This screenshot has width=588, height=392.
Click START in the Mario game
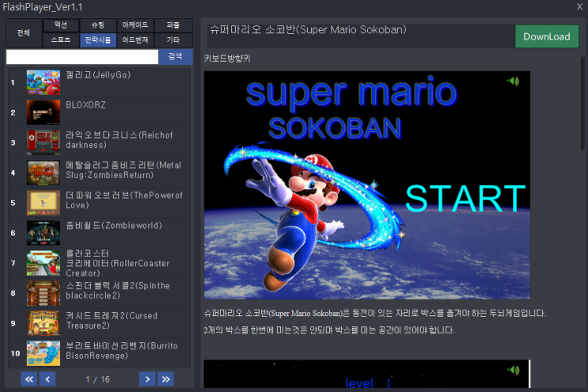[x=465, y=199]
